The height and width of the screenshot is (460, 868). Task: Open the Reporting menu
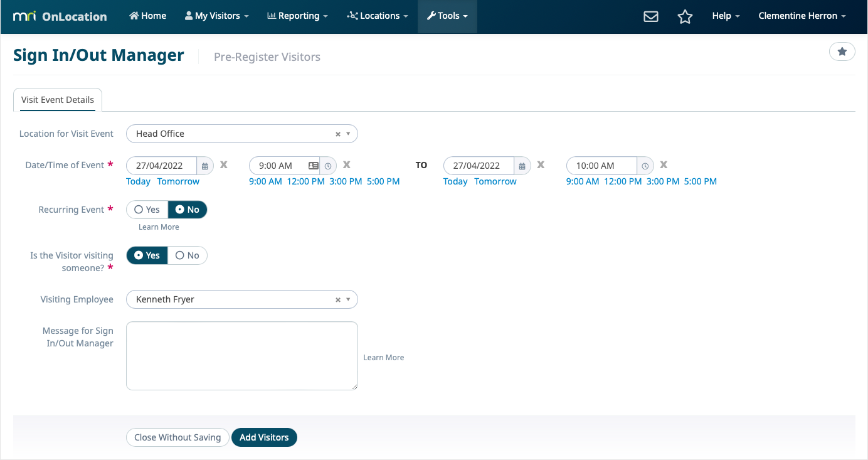[x=297, y=16]
